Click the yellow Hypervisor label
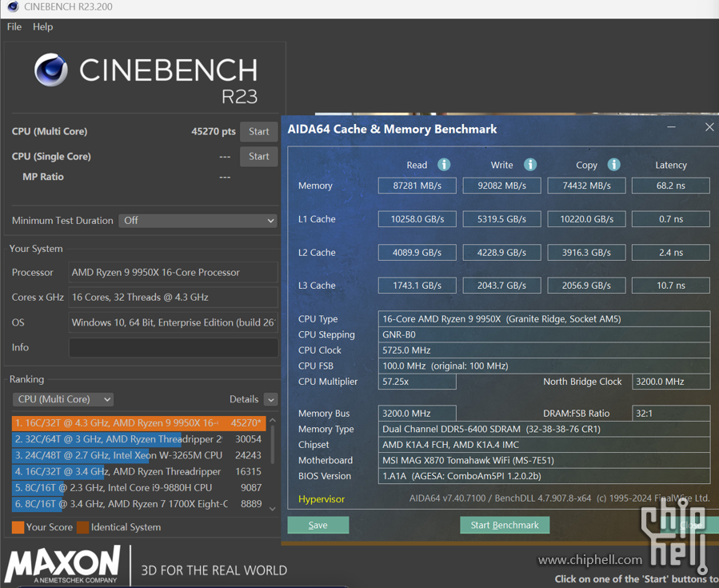The height and width of the screenshot is (588, 719). pos(322,499)
